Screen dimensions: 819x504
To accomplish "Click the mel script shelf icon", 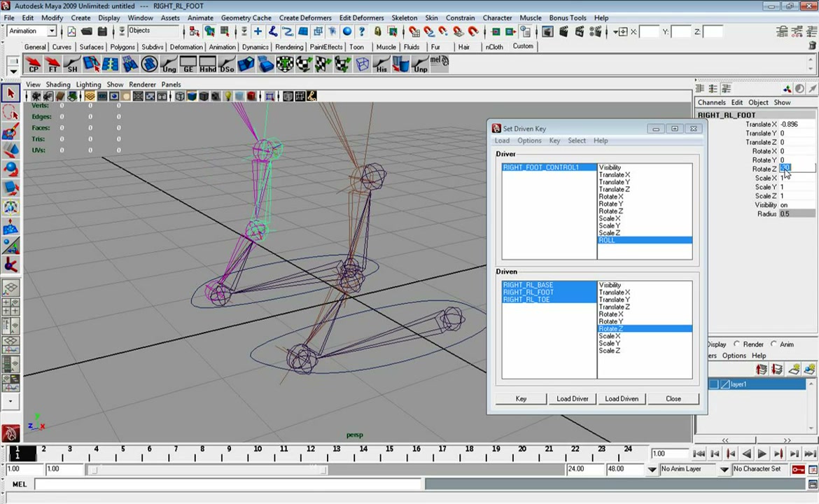I will click(440, 63).
